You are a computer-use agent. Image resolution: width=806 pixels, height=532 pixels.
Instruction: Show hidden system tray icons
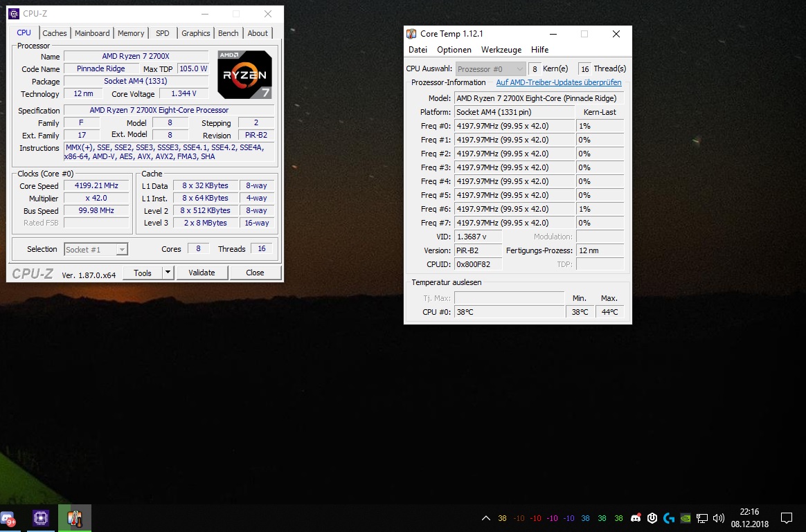click(486, 518)
